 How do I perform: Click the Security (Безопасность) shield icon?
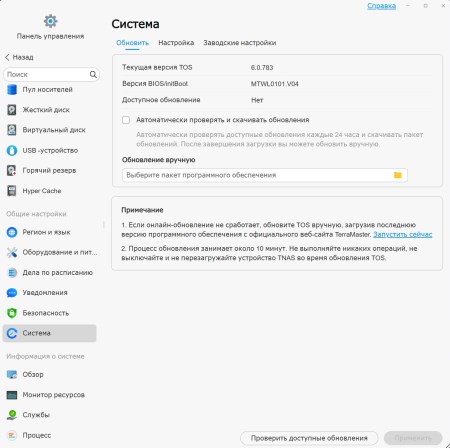click(12, 313)
